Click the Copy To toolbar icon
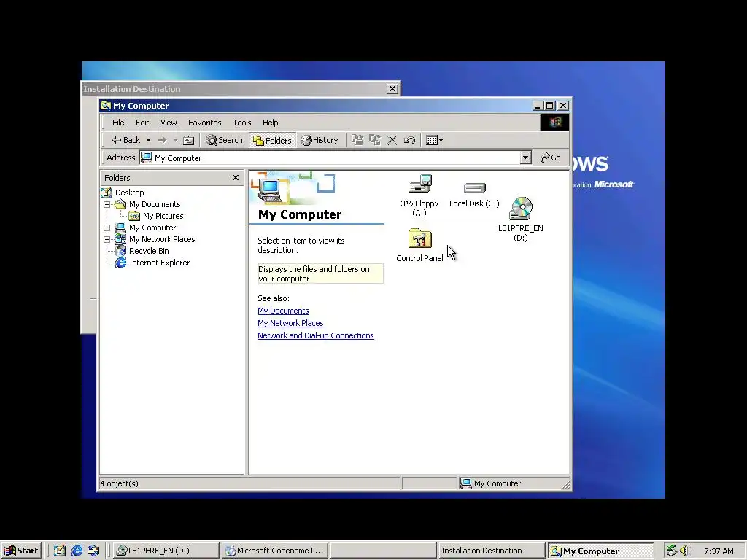 [x=375, y=140]
